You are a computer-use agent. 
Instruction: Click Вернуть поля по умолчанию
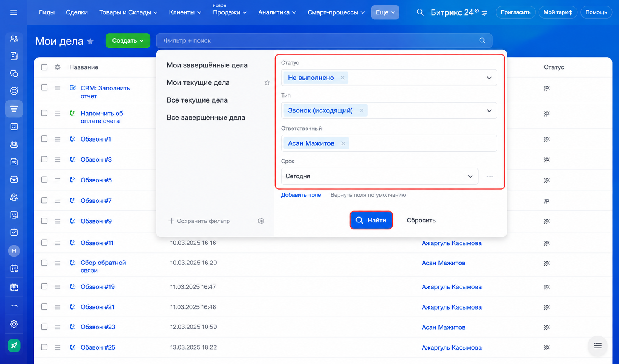(368, 195)
